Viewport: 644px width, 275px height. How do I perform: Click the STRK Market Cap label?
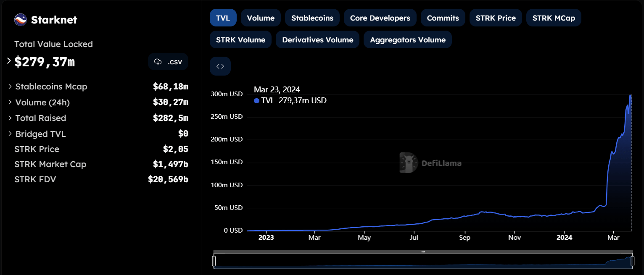tap(50, 164)
